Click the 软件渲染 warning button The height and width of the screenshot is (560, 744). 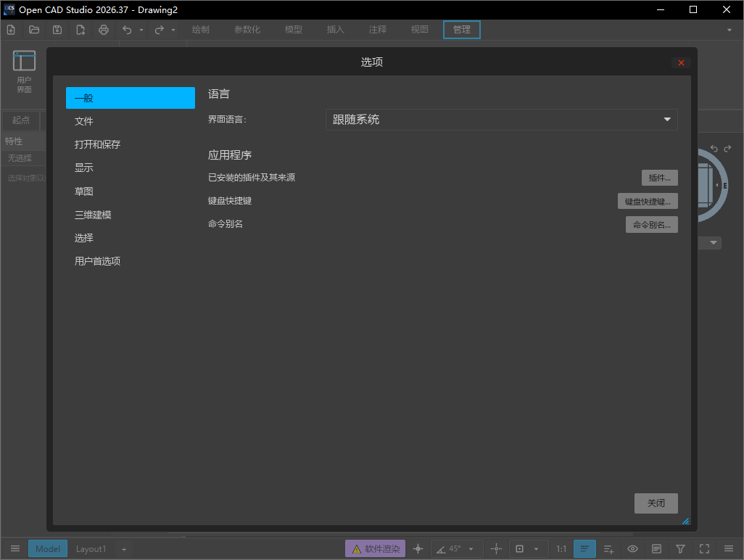coord(375,548)
